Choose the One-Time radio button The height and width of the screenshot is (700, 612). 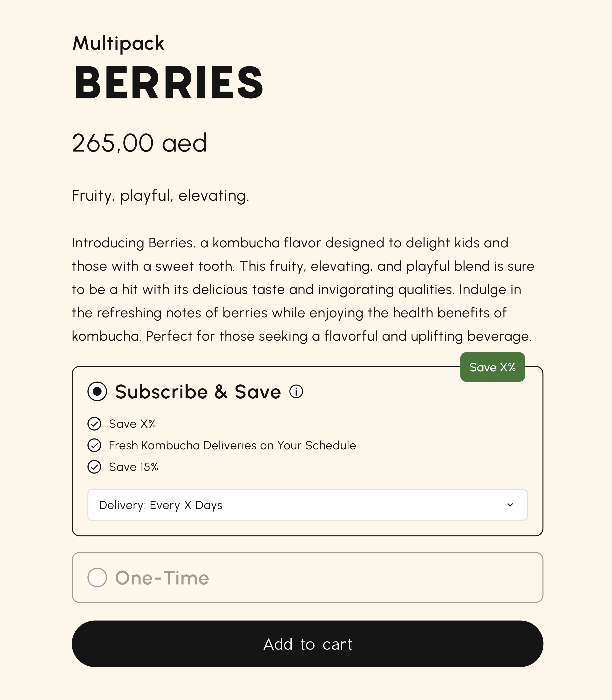(x=97, y=578)
